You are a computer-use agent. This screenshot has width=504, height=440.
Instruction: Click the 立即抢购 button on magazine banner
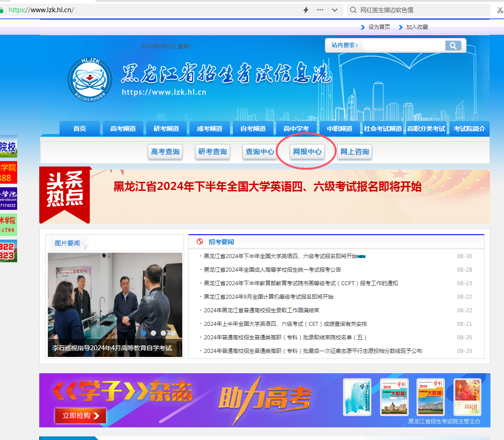click(x=80, y=416)
